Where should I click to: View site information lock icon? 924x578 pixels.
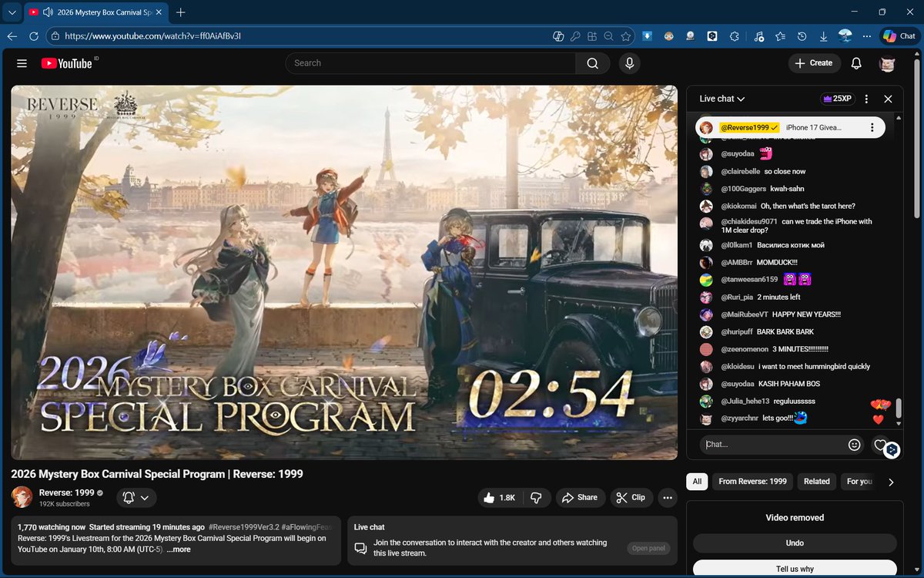pyautogui.click(x=55, y=36)
